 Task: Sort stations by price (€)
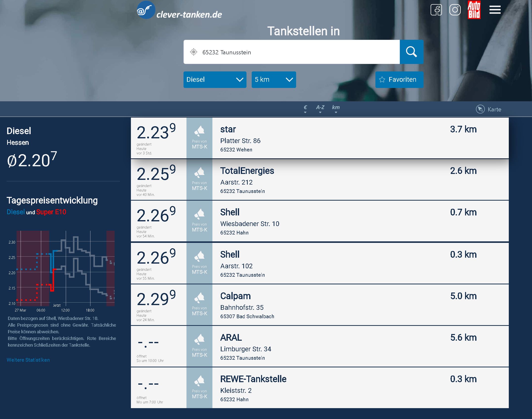[305, 109]
